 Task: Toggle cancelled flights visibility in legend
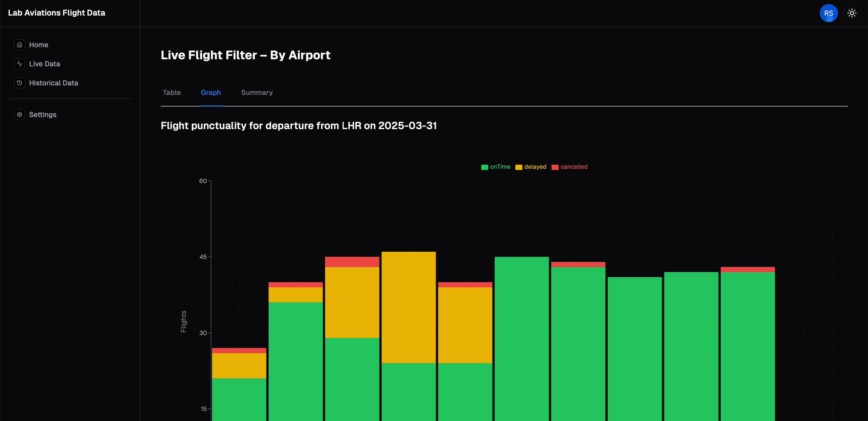(569, 167)
